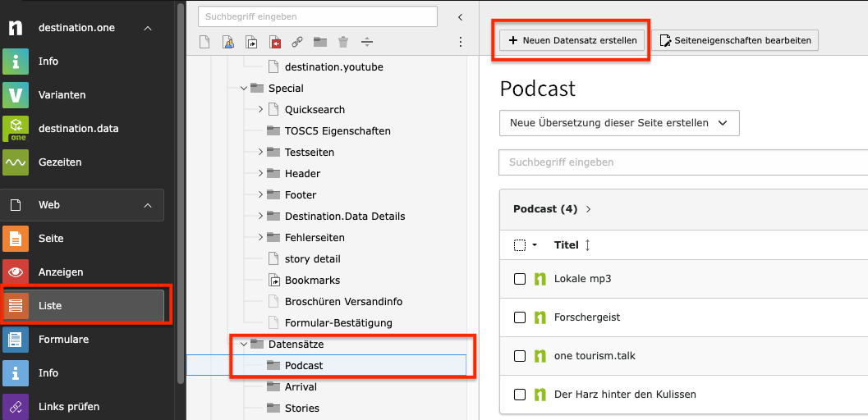Image resolution: width=868 pixels, height=420 pixels.
Task: Click the one tourism.talk record icon
Action: (x=540, y=357)
